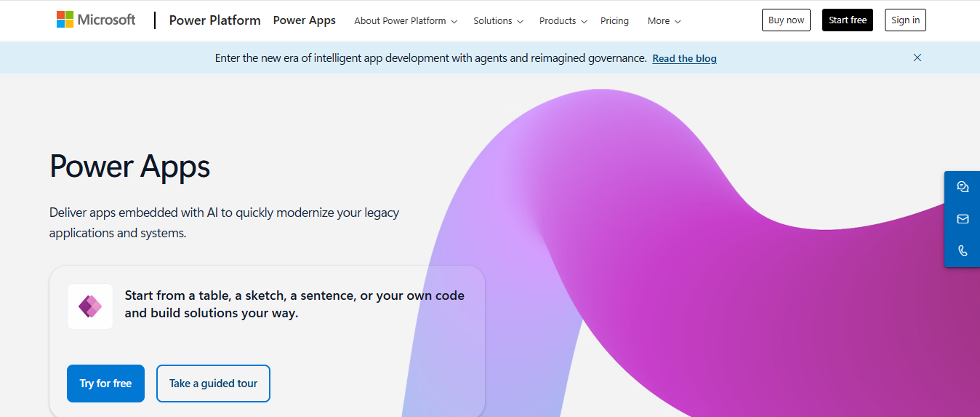Screen dimensions: 980x417
Task: Click the Buy now button
Action: click(x=786, y=20)
